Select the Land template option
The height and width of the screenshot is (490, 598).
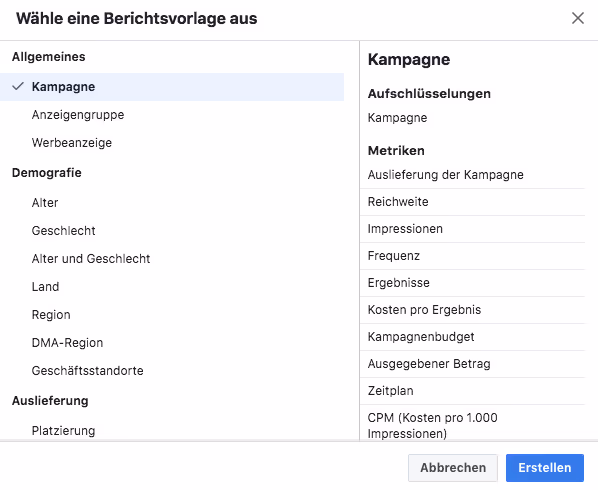pyautogui.click(x=172, y=287)
